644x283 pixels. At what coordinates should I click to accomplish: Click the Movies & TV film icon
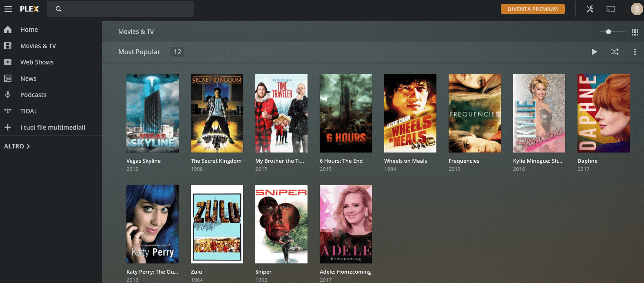point(8,46)
